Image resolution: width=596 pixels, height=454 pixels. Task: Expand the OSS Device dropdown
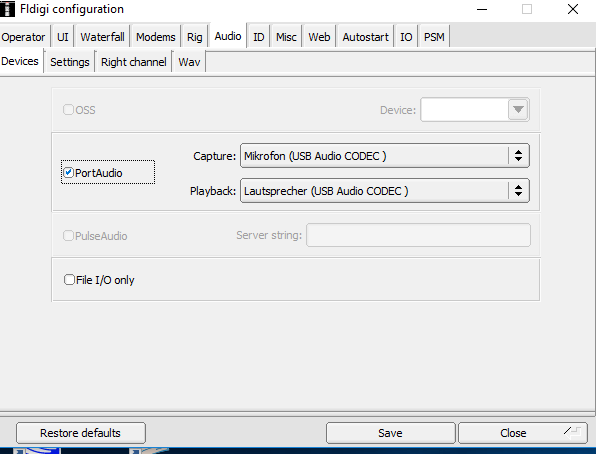[x=518, y=110]
